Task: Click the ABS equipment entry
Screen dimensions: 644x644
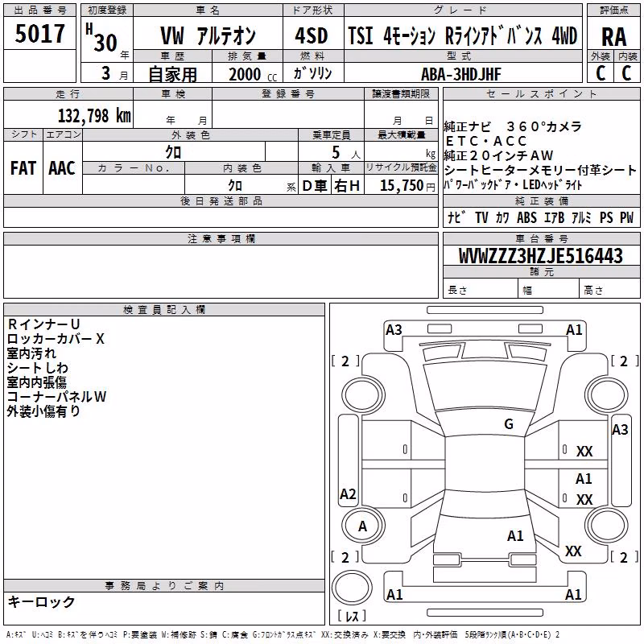Action: click(x=527, y=217)
